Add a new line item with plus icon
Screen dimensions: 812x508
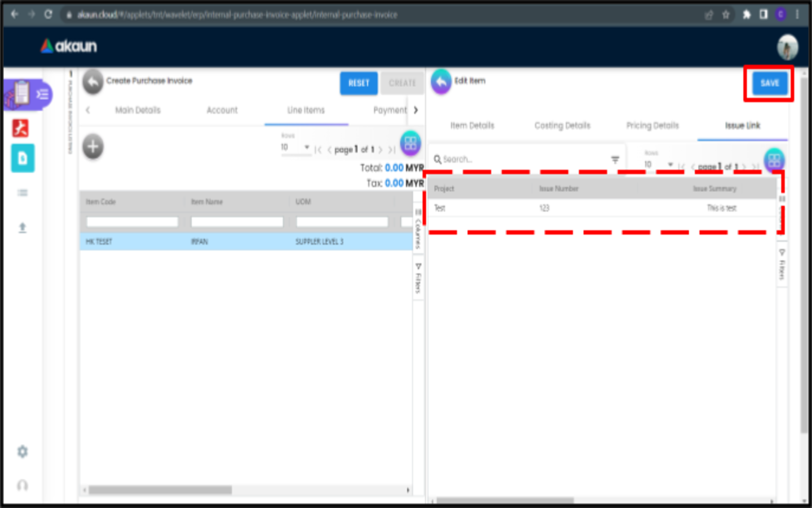click(93, 147)
